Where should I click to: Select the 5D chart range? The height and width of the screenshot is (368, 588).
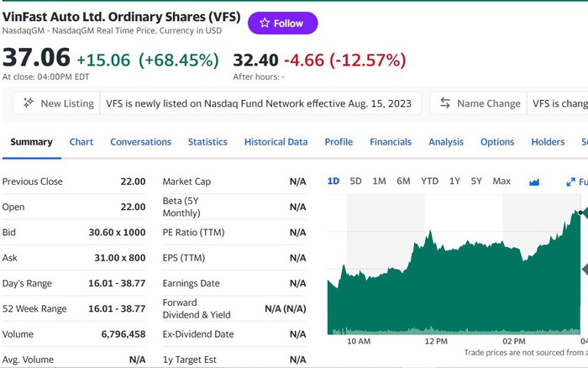pyautogui.click(x=355, y=181)
